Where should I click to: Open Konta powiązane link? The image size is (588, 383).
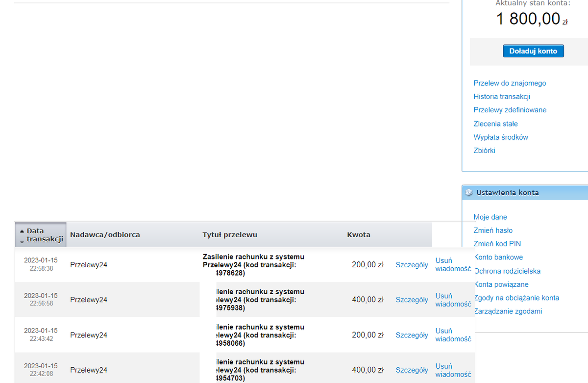[501, 284]
